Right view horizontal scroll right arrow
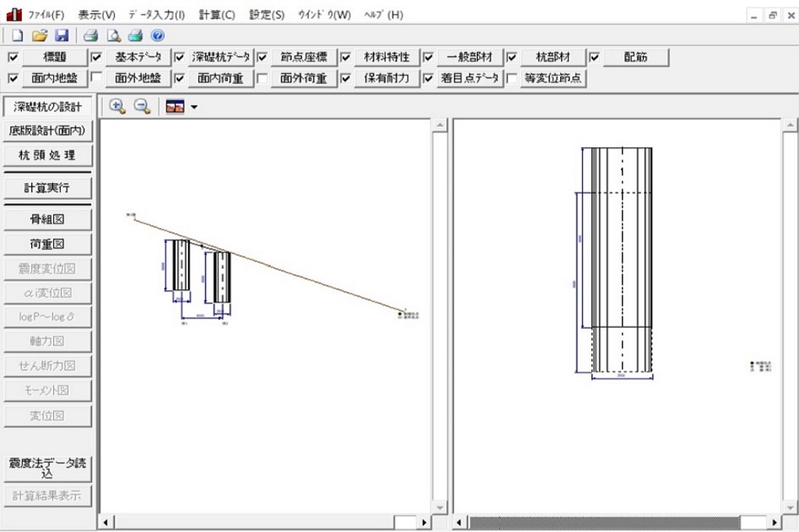 (x=775, y=523)
